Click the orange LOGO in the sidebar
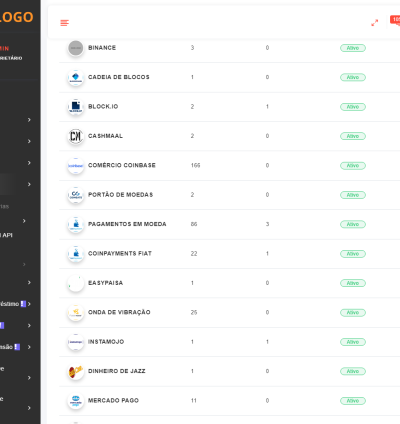Screen dimensions: 400x424 click(16, 17)
